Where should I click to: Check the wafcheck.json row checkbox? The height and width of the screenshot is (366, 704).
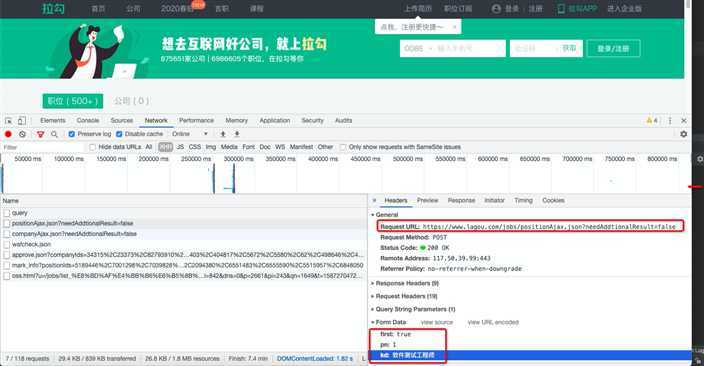(x=7, y=244)
